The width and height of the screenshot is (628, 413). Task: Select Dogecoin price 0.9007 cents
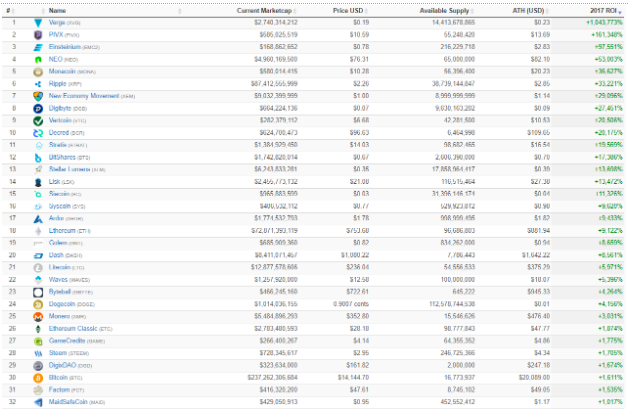pyautogui.click(x=351, y=304)
